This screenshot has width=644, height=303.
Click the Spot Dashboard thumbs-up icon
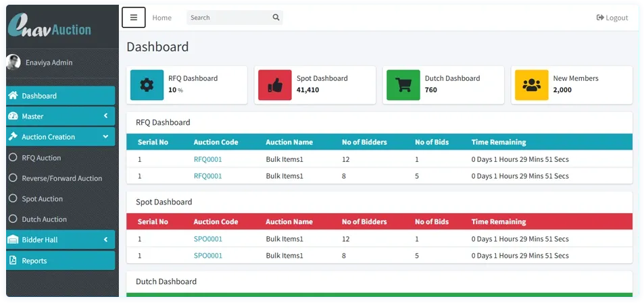coord(275,85)
